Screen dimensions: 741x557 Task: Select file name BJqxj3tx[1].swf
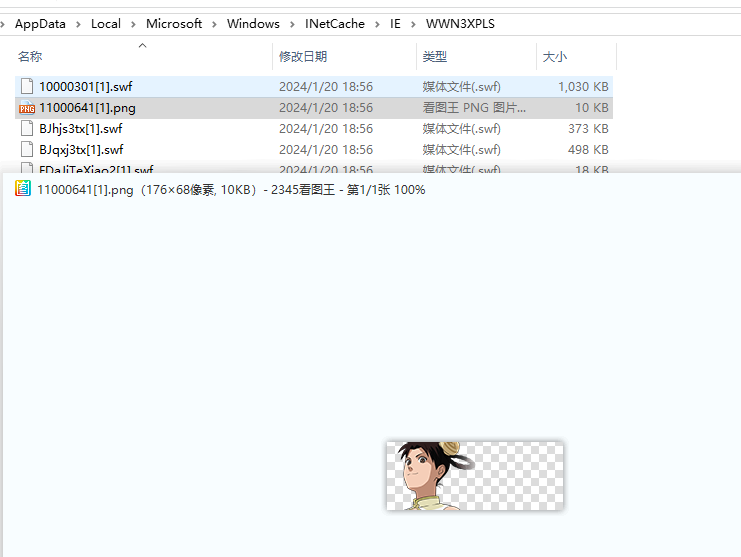pyautogui.click(x=81, y=149)
